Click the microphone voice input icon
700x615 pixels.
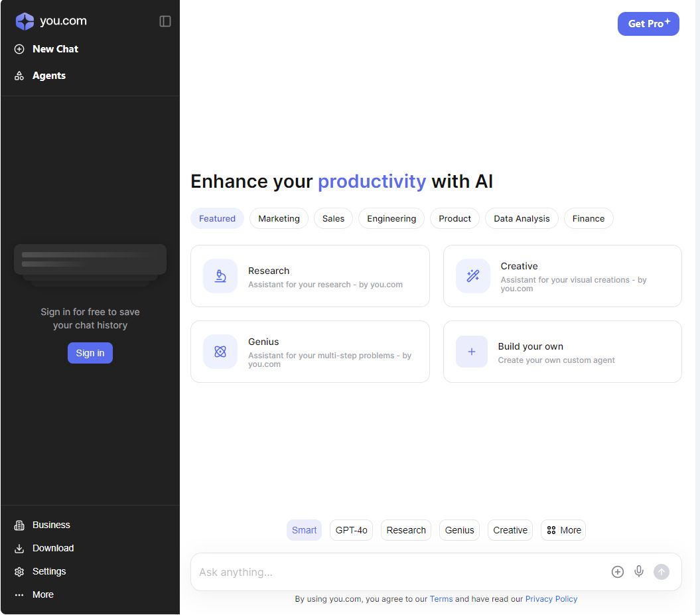tap(639, 571)
